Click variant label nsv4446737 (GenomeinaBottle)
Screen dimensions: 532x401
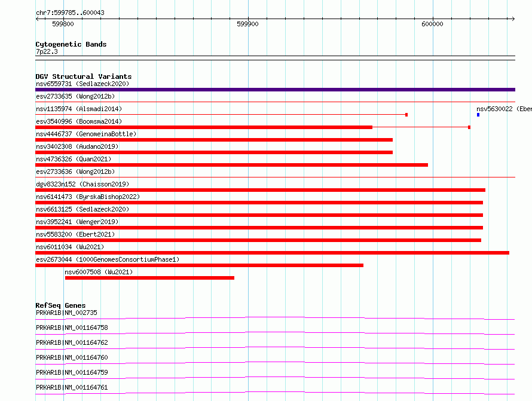point(86,134)
